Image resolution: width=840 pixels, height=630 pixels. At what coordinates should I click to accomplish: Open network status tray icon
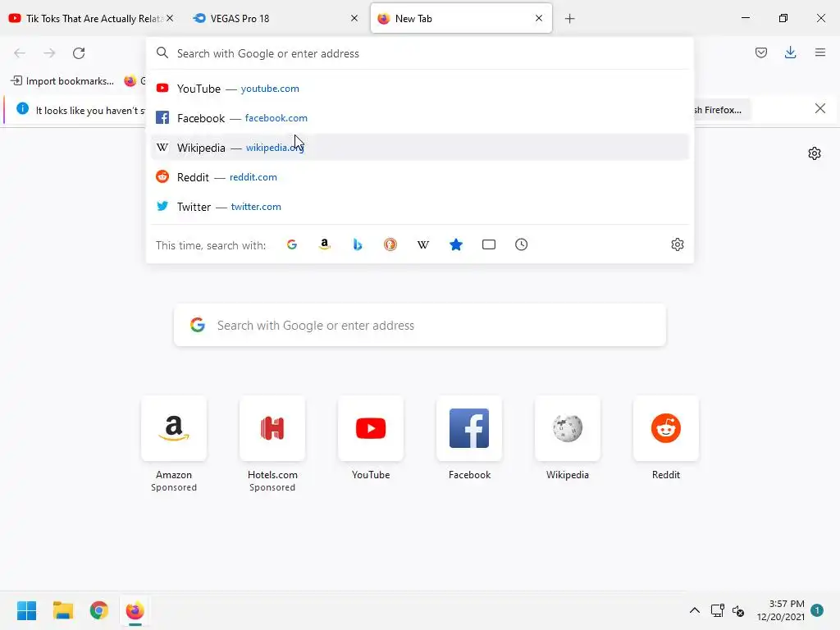click(717, 610)
